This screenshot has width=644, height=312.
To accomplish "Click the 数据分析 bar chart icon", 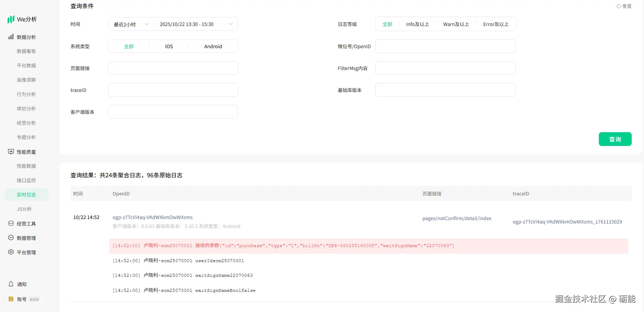I will pyautogui.click(x=11, y=37).
